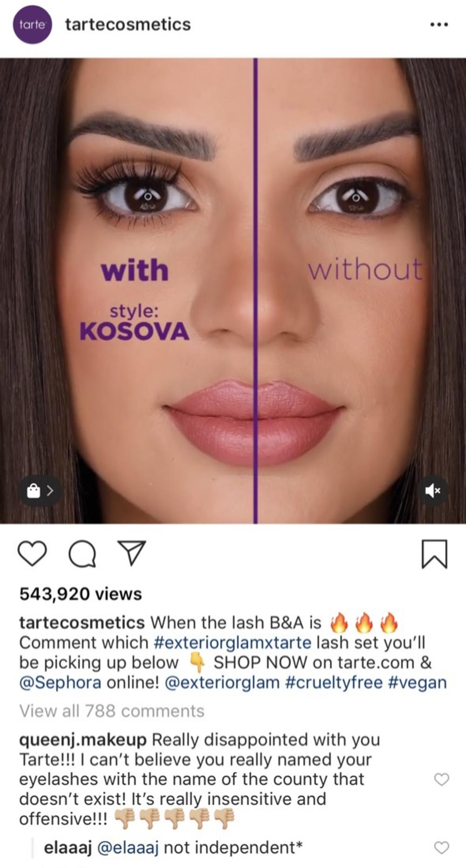Open the three-dot post options menu
466x868 pixels.
pyautogui.click(x=439, y=25)
